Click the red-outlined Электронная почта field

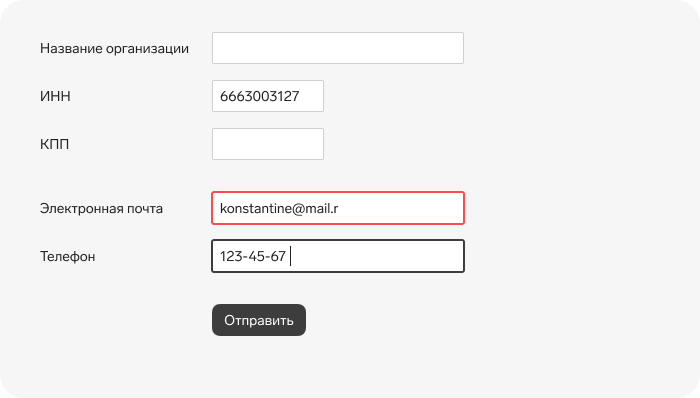pyautogui.click(x=338, y=208)
